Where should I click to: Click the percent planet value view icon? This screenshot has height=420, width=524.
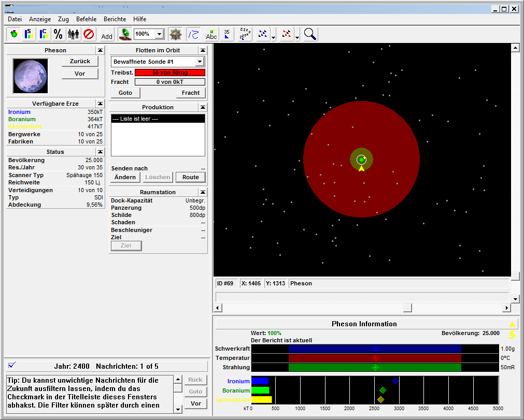[x=58, y=34]
